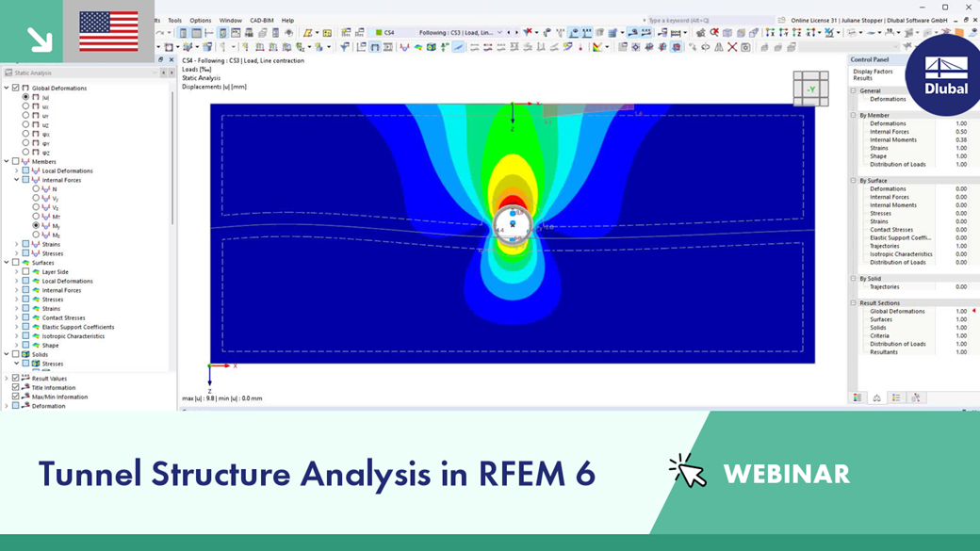Viewport: 980px width, 551px height.
Task: Click the Global Deformations factor value 1.00
Action: tap(960, 311)
